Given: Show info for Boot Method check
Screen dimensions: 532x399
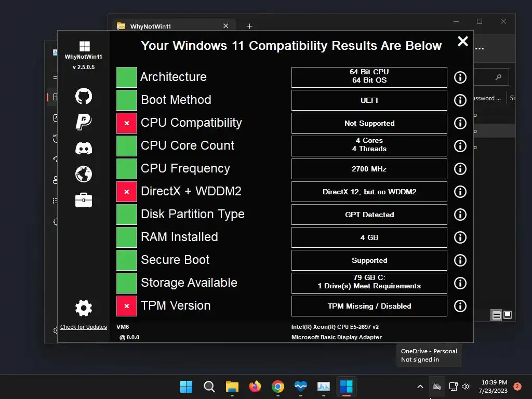Looking at the screenshot, I should click(460, 100).
